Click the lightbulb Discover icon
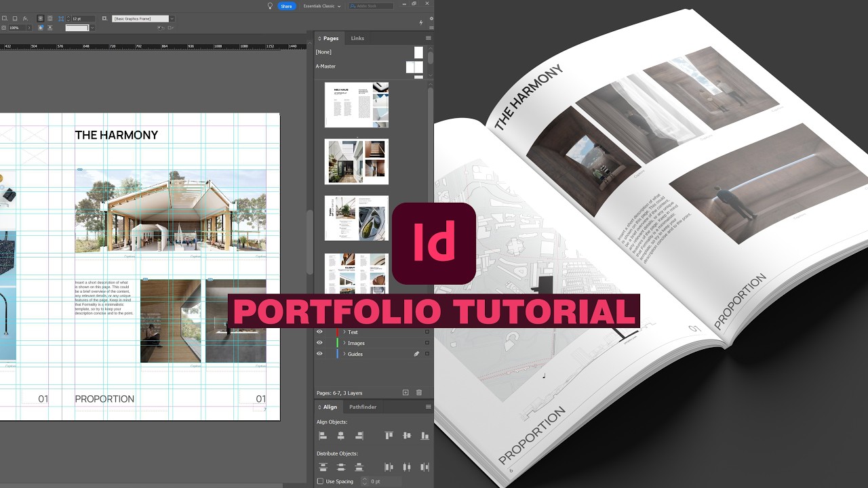 pyautogui.click(x=270, y=6)
